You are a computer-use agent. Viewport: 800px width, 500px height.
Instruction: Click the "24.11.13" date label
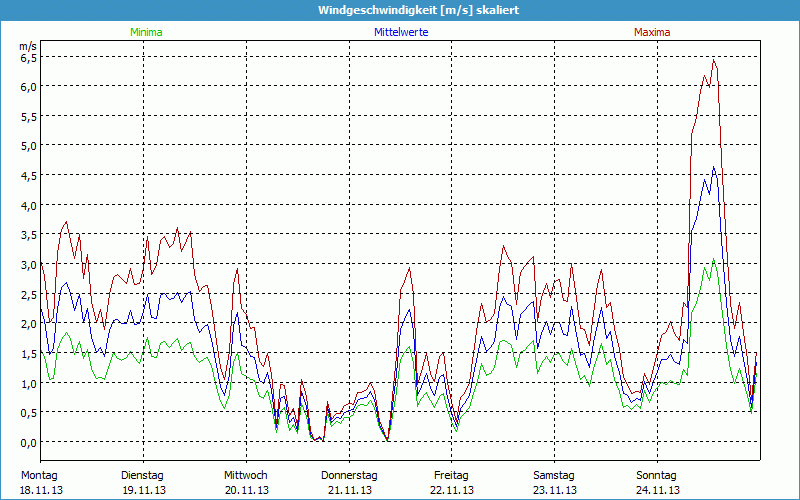click(x=657, y=490)
